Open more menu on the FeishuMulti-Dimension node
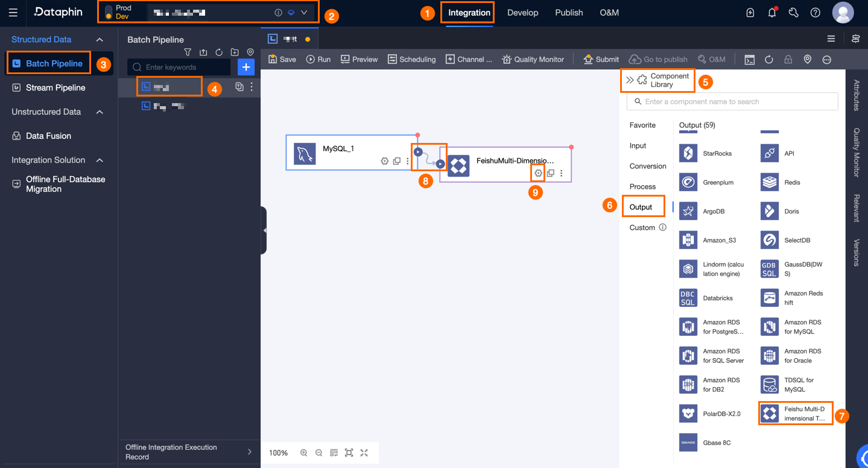868x468 pixels. pyautogui.click(x=562, y=173)
